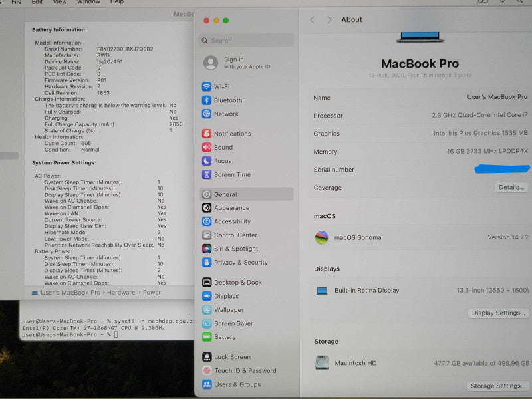Click the computer name User's MacBook Pro field
The width and height of the screenshot is (532, 399).
pos(497,97)
